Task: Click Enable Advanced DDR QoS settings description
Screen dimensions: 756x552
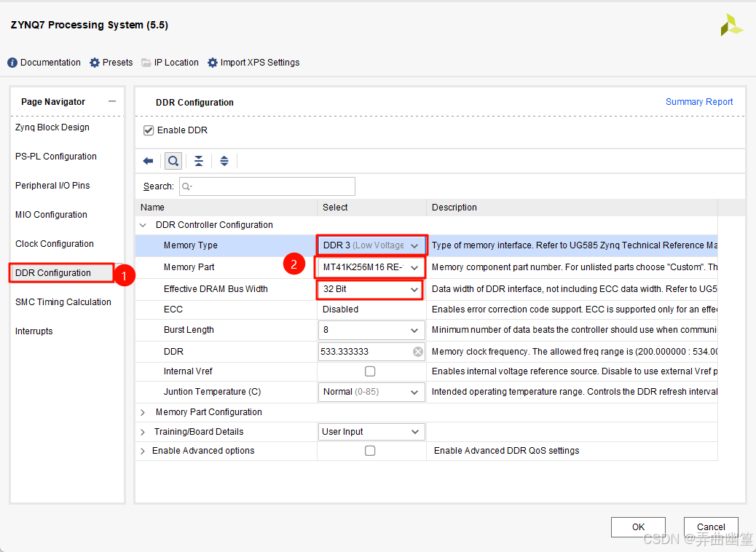Action: (x=507, y=451)
